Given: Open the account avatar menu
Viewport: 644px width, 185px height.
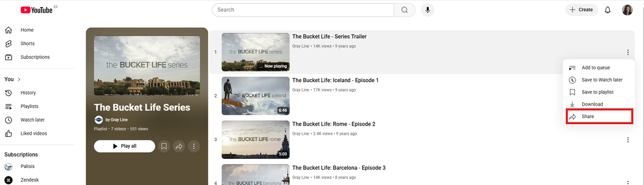Looking at the screenshot, I should pos(627,10).
